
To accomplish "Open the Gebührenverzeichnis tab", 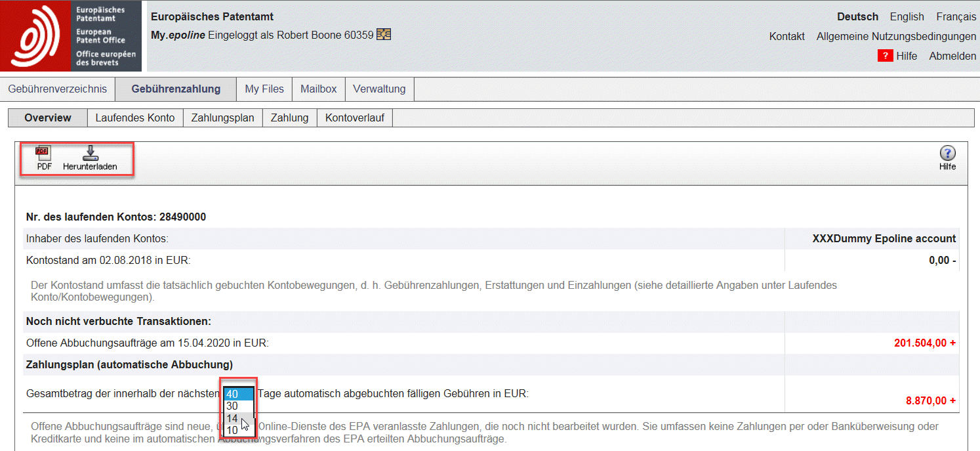I will [57, 89].
